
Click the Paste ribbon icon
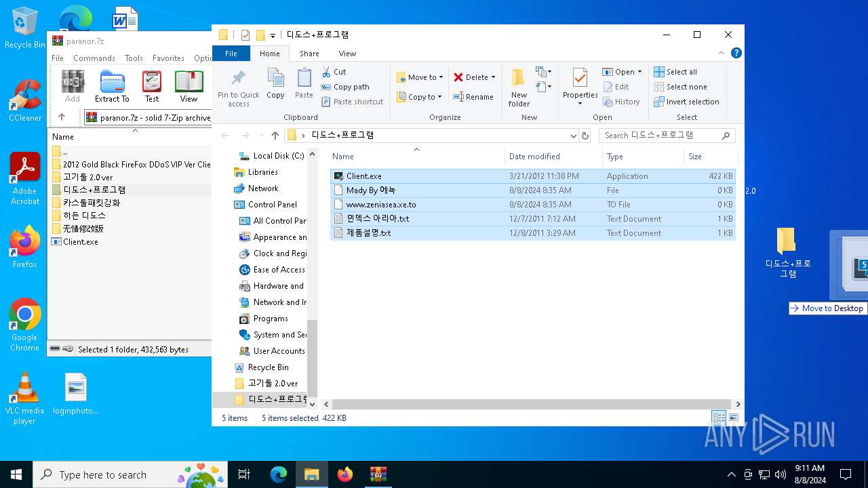304,85
